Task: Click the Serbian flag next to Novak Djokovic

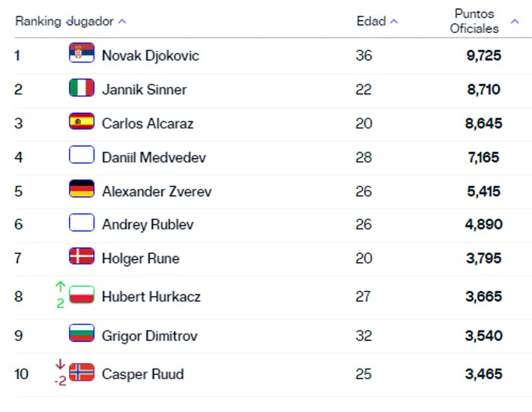Action: coord(82,52)
